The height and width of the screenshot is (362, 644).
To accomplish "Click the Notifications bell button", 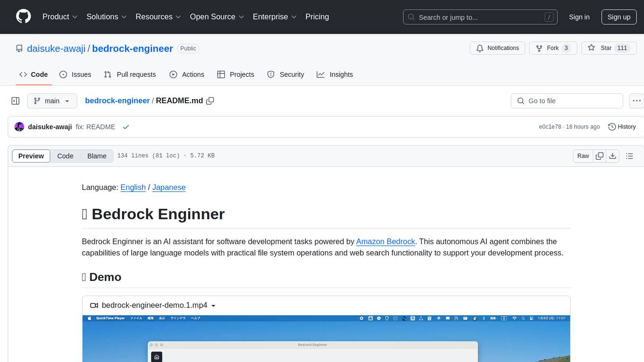I will (498, 48).
